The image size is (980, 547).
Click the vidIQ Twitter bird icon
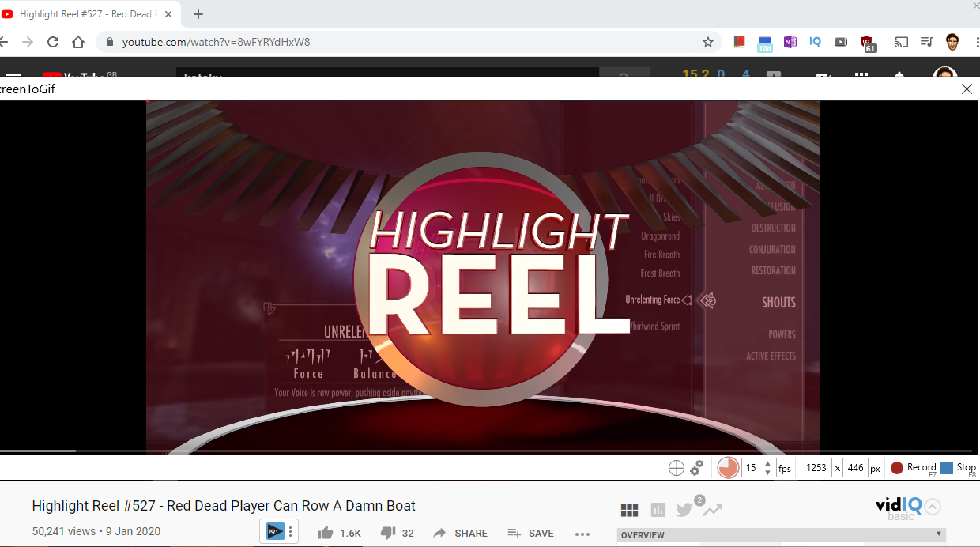click(684, 510)
